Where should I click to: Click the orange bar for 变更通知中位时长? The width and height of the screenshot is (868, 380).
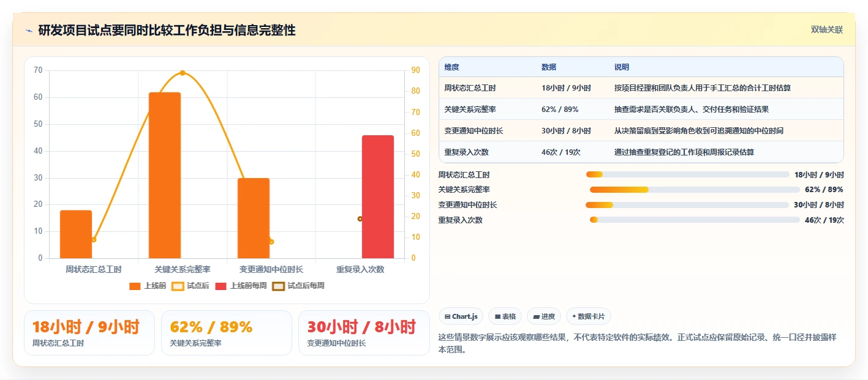click(x=254, y=218)
